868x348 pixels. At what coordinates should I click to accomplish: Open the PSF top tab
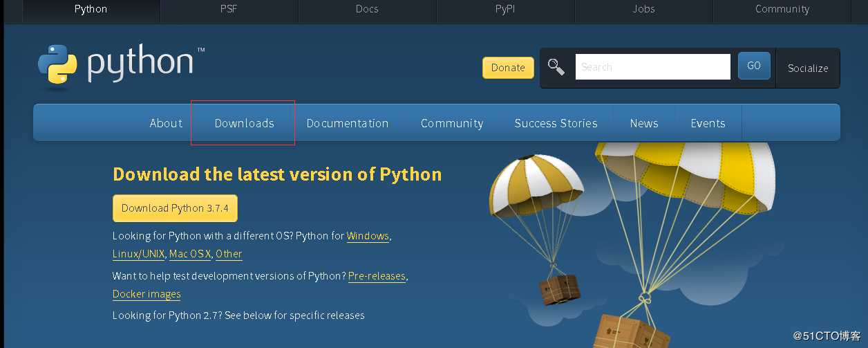(229, 10)
